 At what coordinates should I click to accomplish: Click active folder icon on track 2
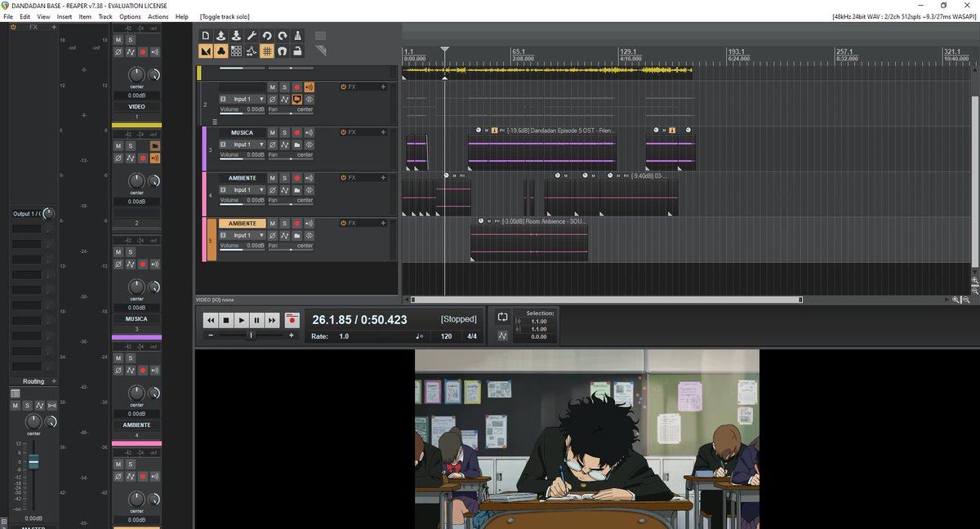297,99
